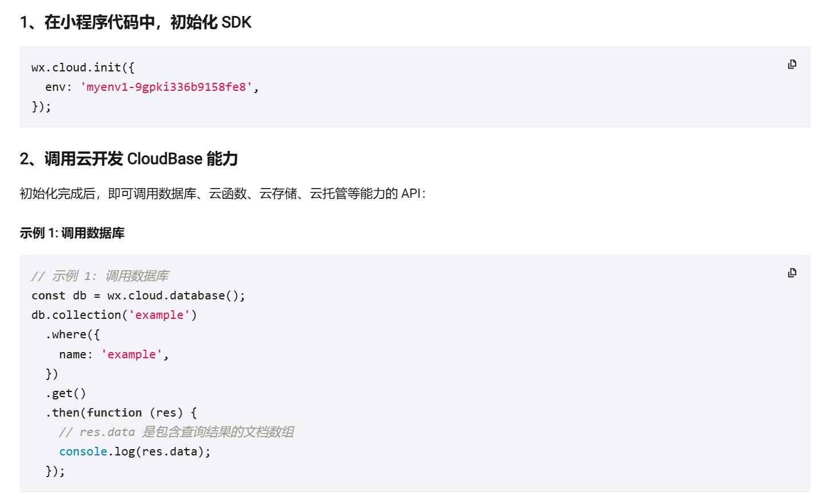Click the 'env:' key in first code block
Viewport: 822px width, 504px height.
coord(59,87)
